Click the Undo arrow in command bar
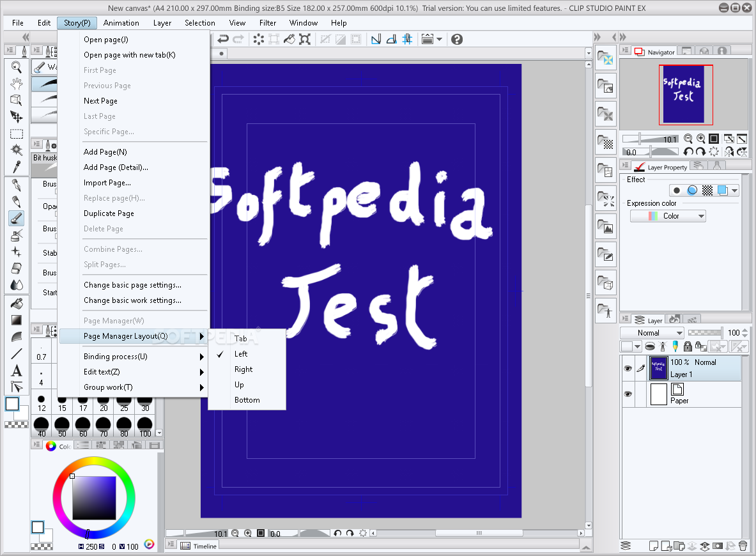 [x=222, y=39]
